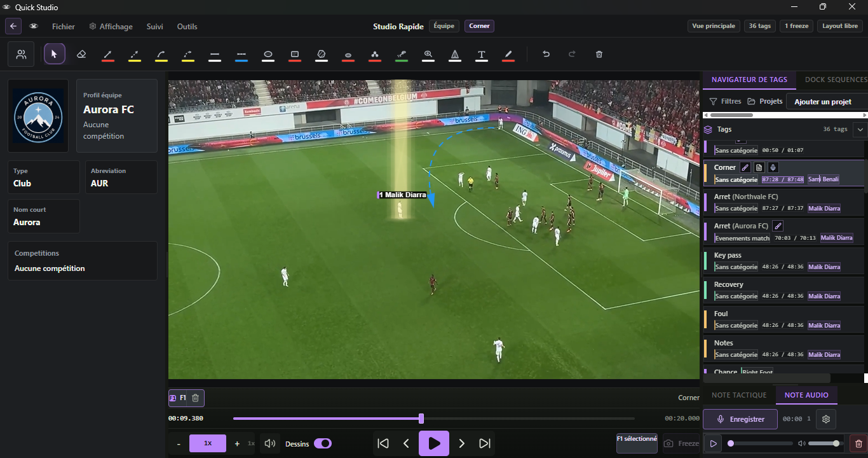Choose the spotlight cone tool
868x458 pixels.
point(455,54)
